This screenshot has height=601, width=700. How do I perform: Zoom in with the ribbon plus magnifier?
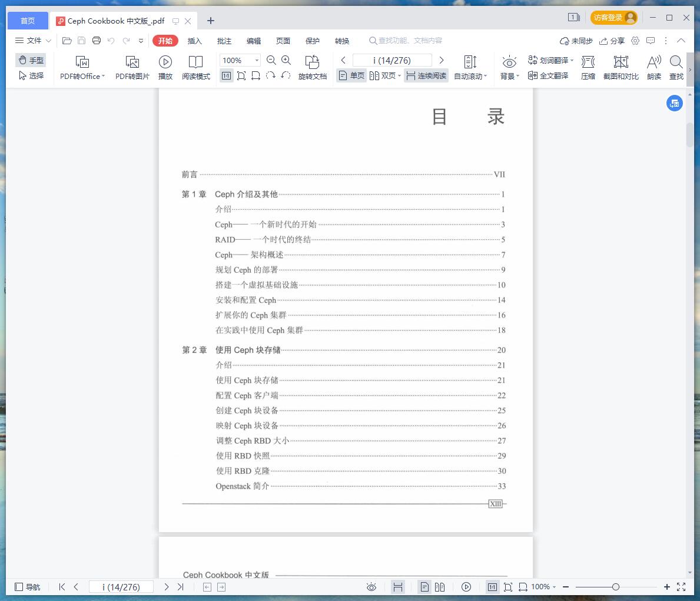[x=286, y=60]
